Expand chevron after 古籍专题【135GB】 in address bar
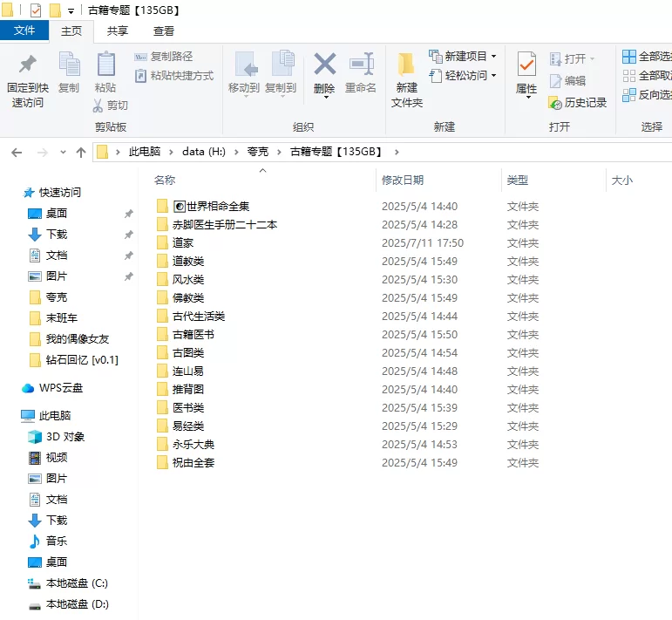The image size is (672, 620). [x=397, y=153]
